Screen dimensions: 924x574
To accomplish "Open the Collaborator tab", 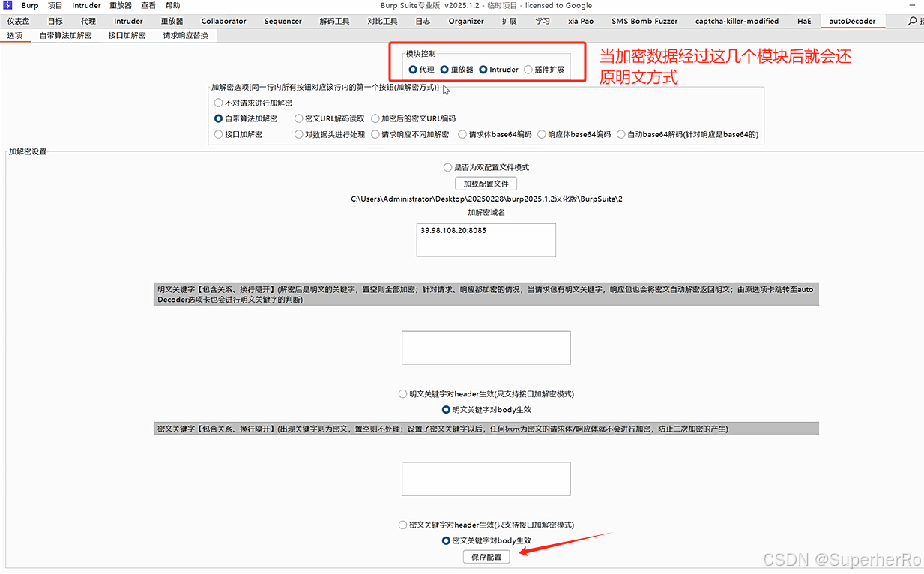I will point(223,21).
